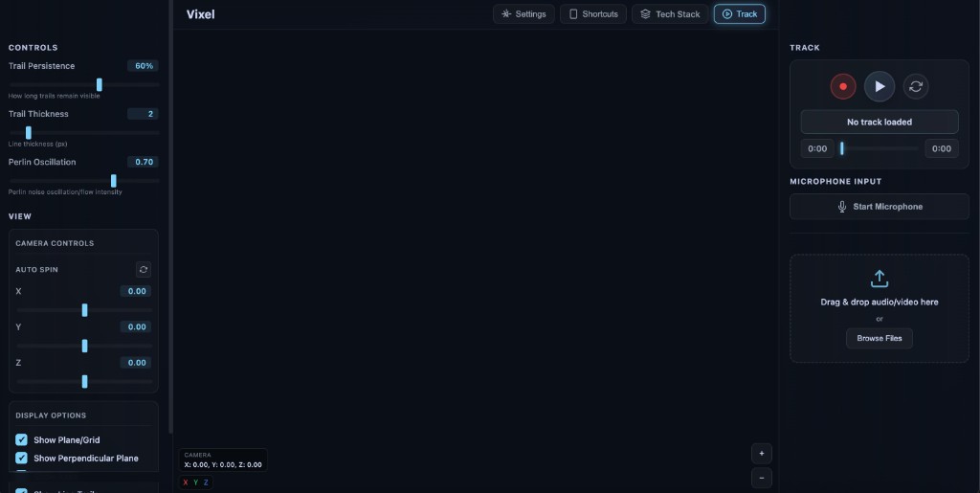The height and width of the screenshot is (493, 980).
Task: Adjust the Perlin Oscillation slider
Action: click(x=84, y=181)
